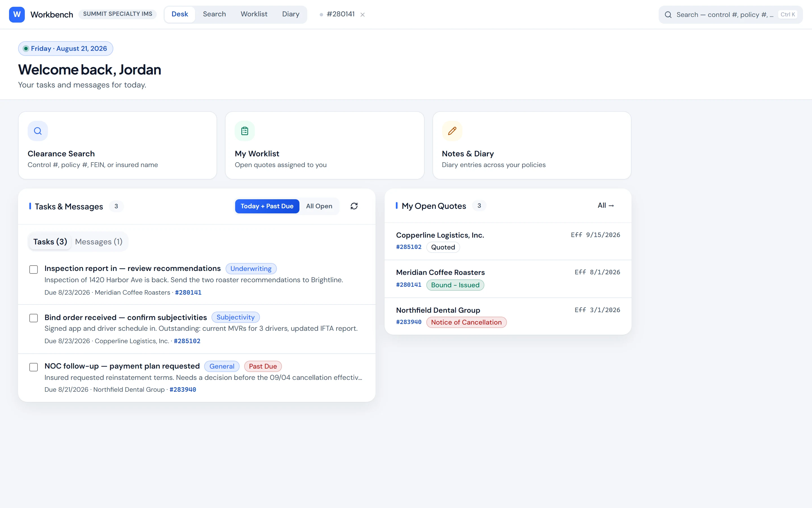Image resolution: width=812 pixels, height=508 pixels.
Task: Select the Today + Past Due filter
Action: pyautogui.click(x=267, y=206)
